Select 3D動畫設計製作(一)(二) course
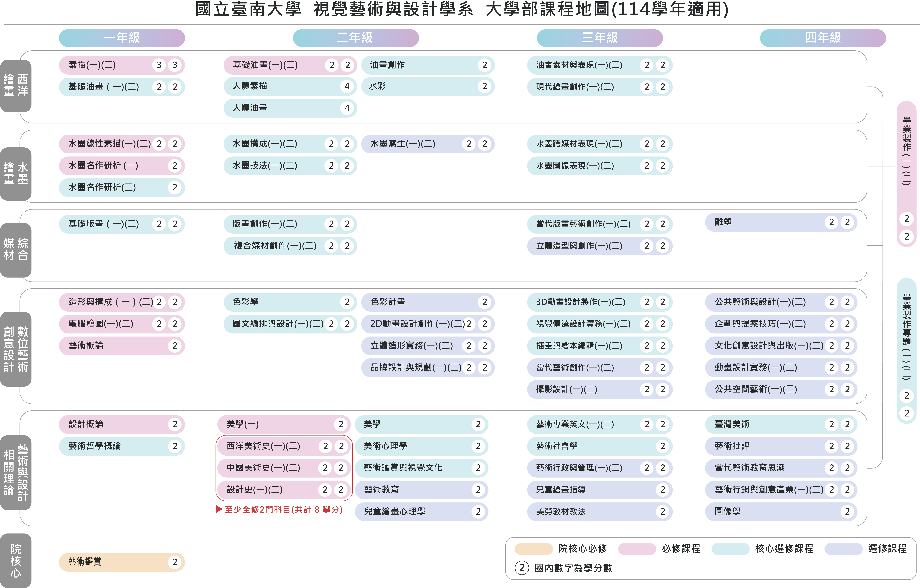 click(x=600, y=302)
